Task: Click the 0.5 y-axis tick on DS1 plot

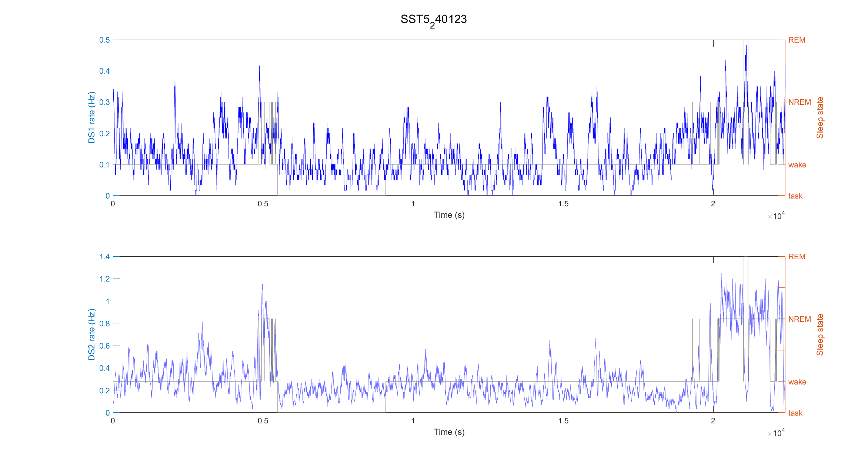Action: 104,40
